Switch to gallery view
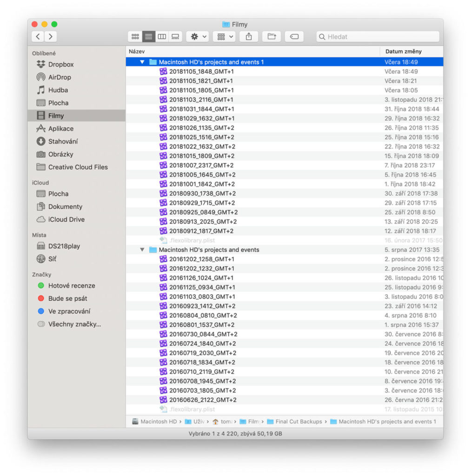 click(x=175, y=36)
